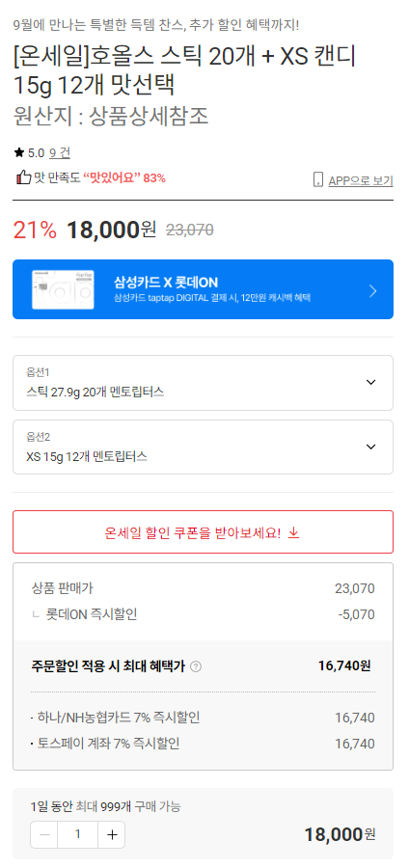The width and height of the screenshot is (409, 868).
Task: Click the APP으로 보기 link
Action: click(361, 180)
